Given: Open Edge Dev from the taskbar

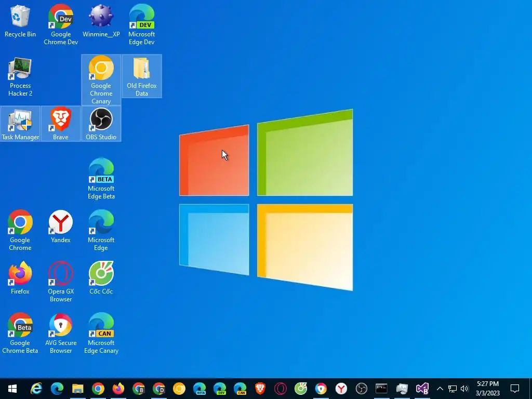Looking at the screenshot, I should pyautogui.click(x=220, y=389).
